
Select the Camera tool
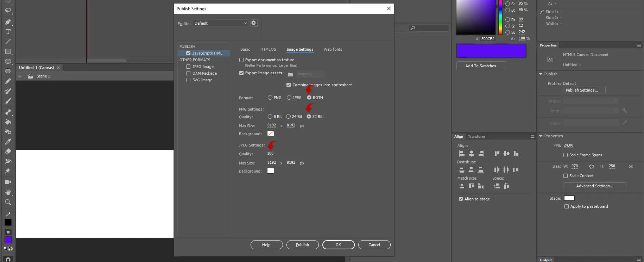pos(8,182)
